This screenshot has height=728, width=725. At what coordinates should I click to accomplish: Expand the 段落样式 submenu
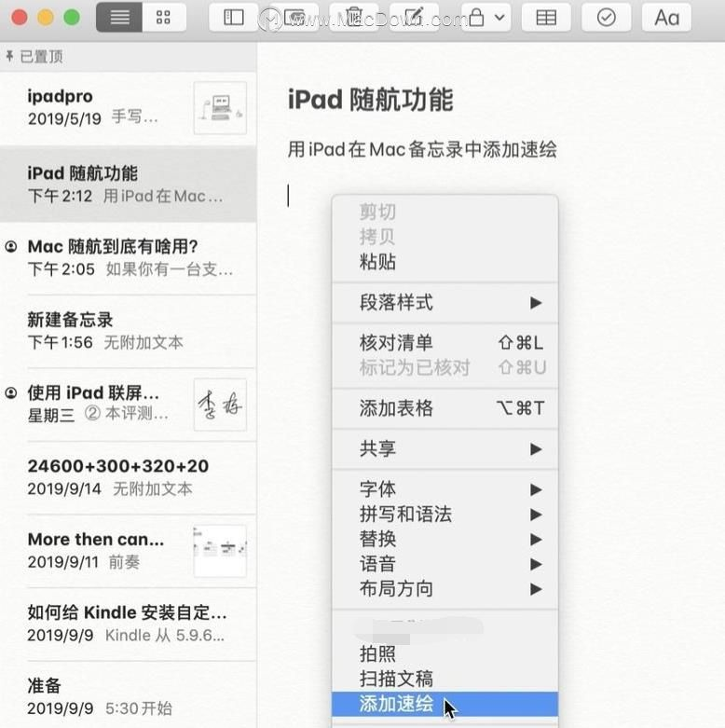tap(445, 303)
